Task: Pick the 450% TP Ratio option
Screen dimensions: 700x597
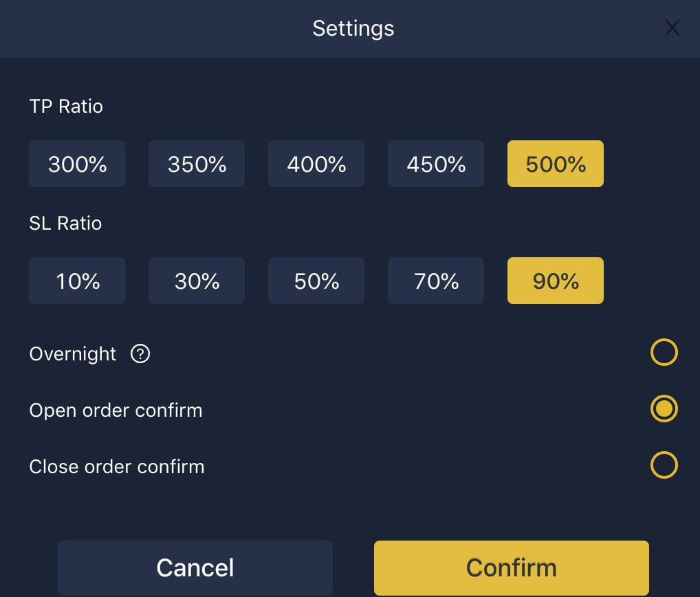Action: (436, 164)
